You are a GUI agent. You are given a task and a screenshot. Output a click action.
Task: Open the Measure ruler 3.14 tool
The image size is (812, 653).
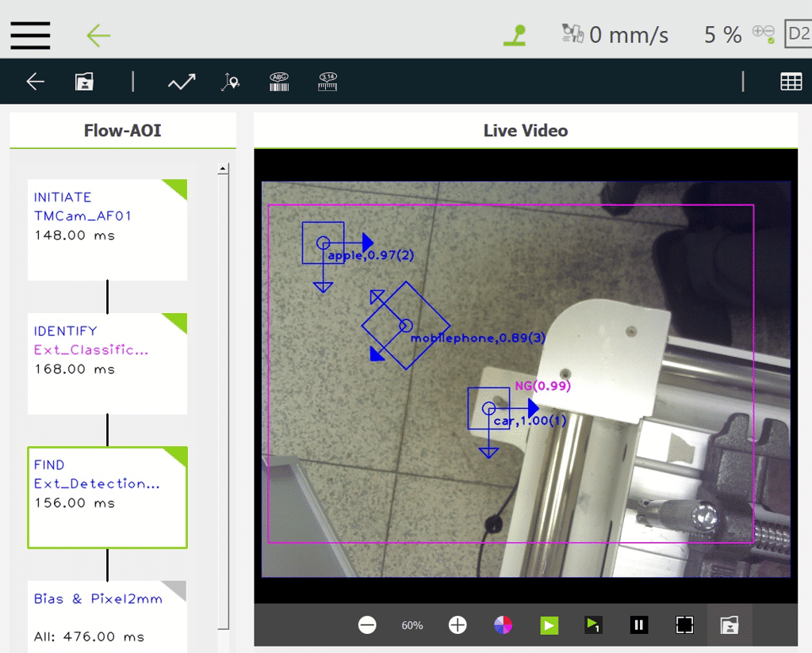[x=327, y=82]
